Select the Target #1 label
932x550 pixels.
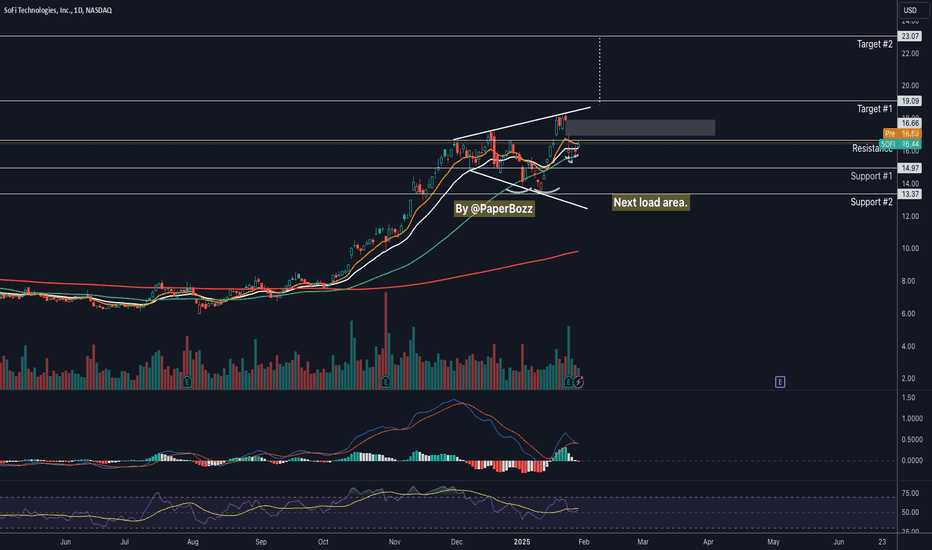pyautogui.click(x=874, y=109)
